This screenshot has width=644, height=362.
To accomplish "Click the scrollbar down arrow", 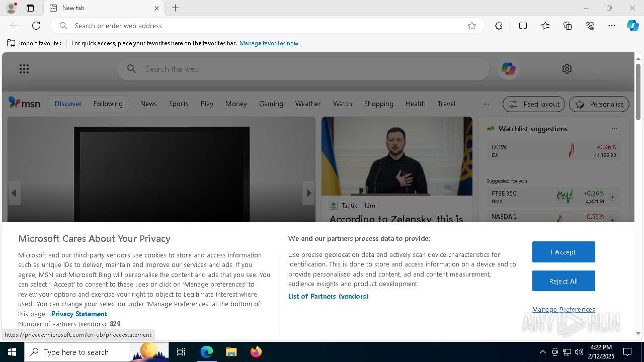I will pos(638,333).
